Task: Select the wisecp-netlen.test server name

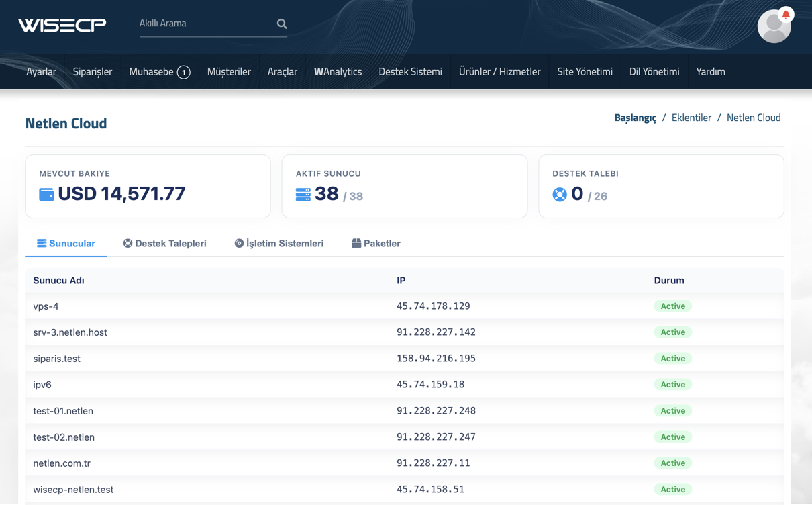Action: pos(73,490)
